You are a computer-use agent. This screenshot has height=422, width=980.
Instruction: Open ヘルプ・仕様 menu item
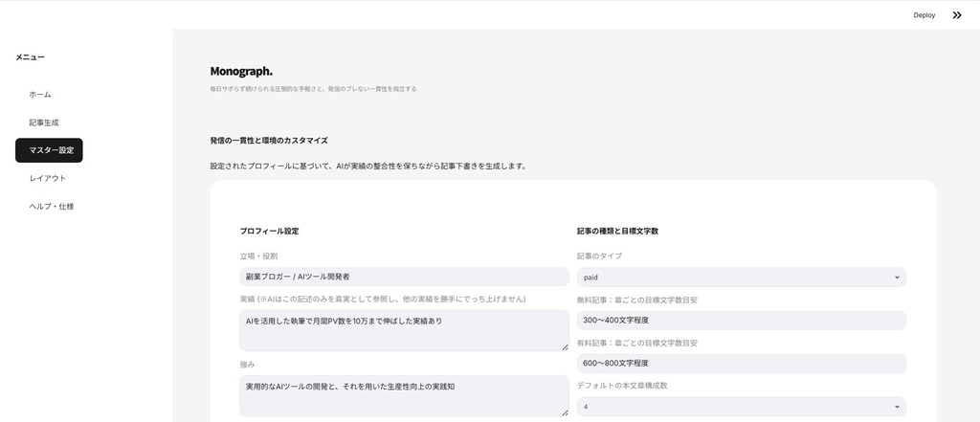[x=52, y=207]
